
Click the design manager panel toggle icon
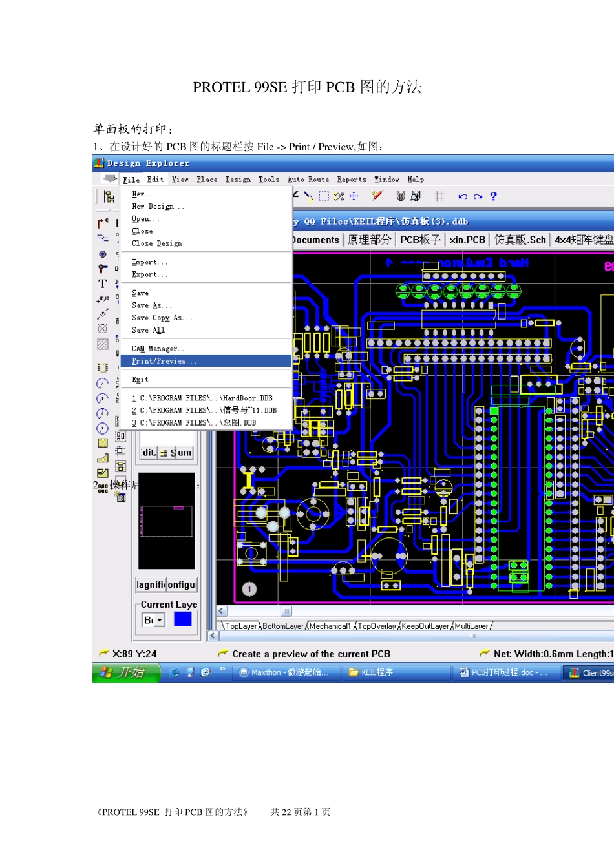click(x=109, y=196)
